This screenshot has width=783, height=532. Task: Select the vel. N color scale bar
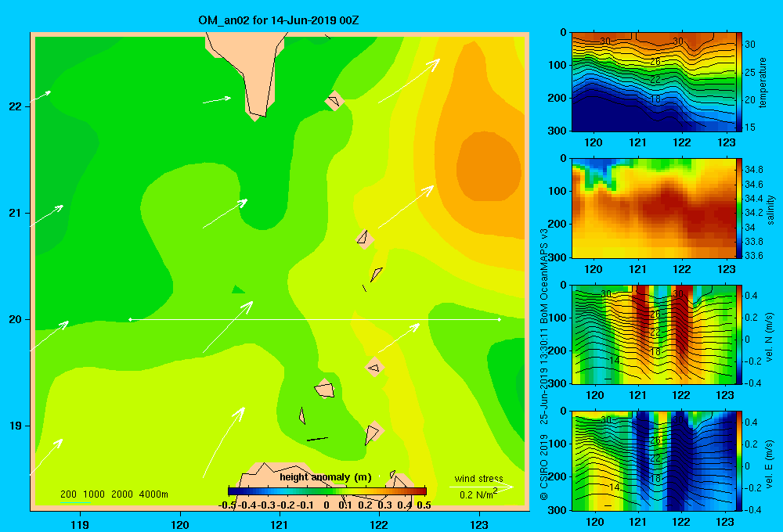(739, 334)
